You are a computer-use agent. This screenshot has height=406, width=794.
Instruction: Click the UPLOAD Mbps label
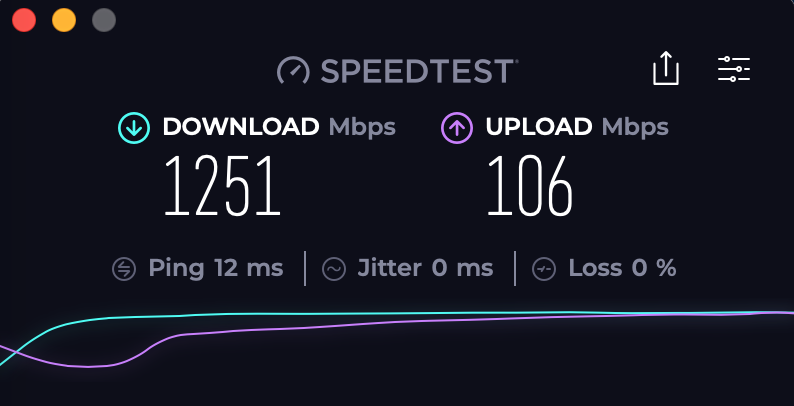577,127
